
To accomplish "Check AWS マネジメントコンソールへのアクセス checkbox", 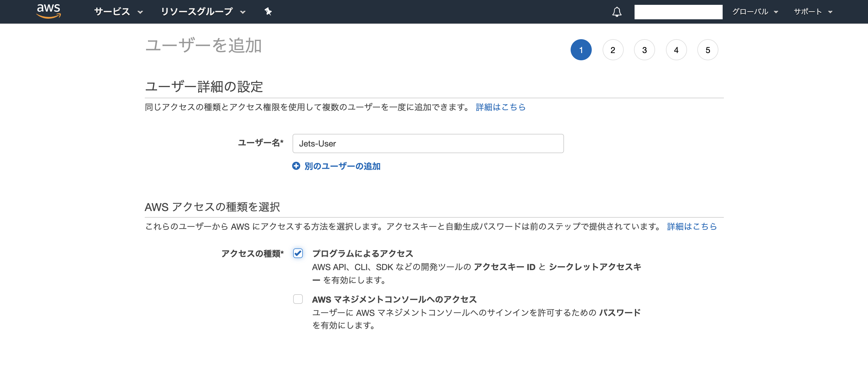I will 298,299.
